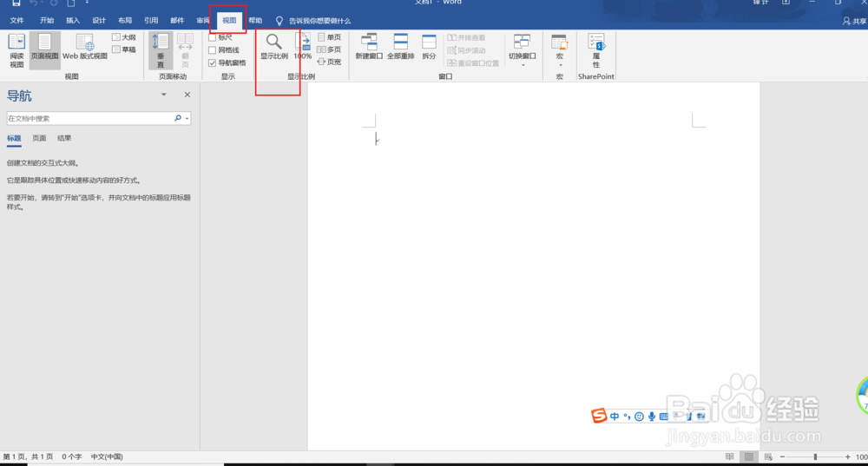The height and width of the screenshot is (466, 868).
Task: Open navigation pane options arrow
Action: pyautogui.click(x=164, y=95)
